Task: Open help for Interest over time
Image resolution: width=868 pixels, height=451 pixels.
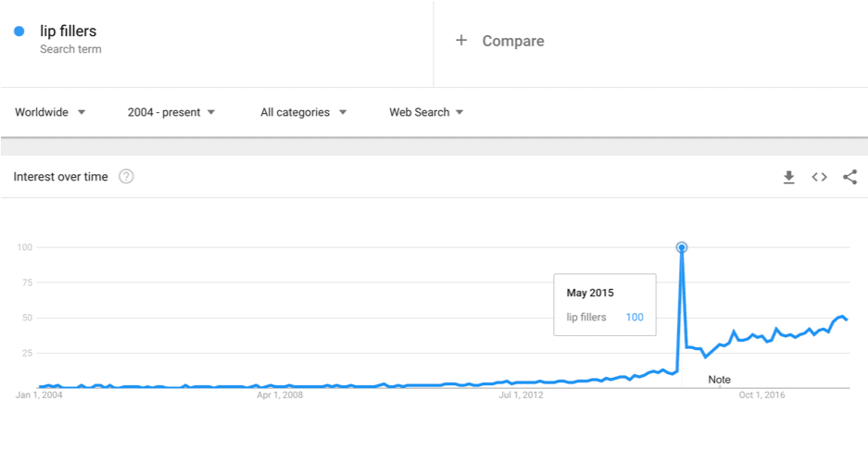Action: point(126,177)
